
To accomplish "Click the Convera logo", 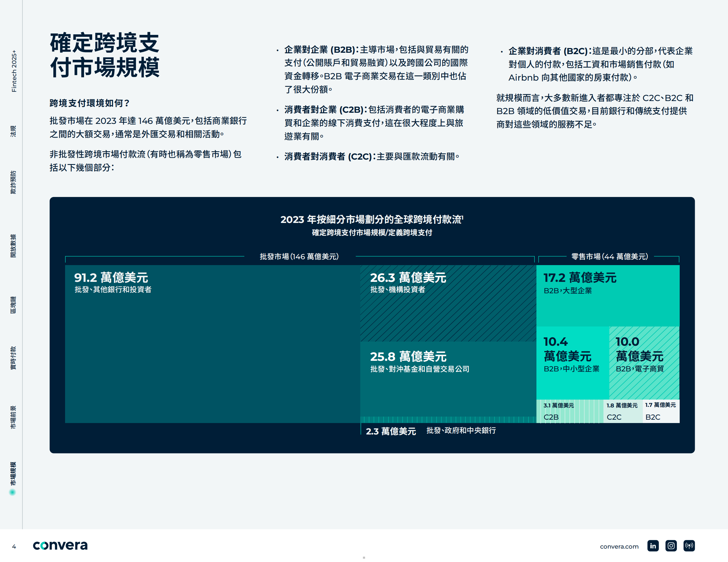I will [x=60, y=545].
